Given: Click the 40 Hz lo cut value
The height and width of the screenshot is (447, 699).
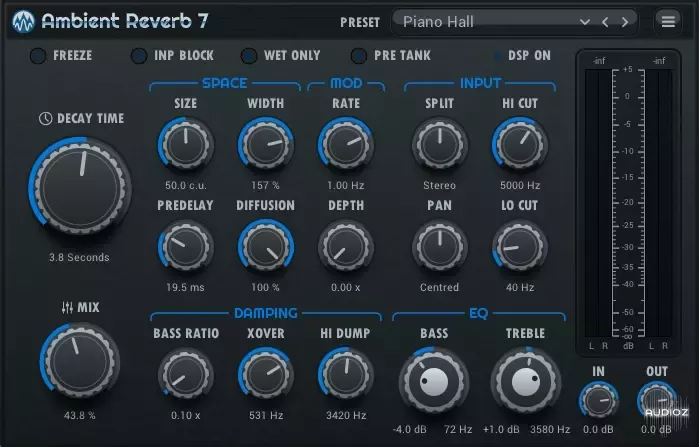Looking at the screenshot, I should [x=520, y=287].
